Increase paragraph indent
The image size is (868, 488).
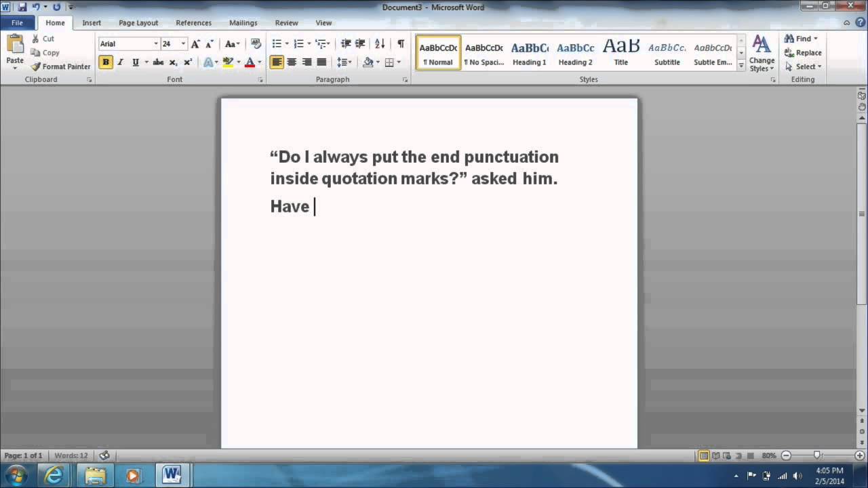point(360,43)
